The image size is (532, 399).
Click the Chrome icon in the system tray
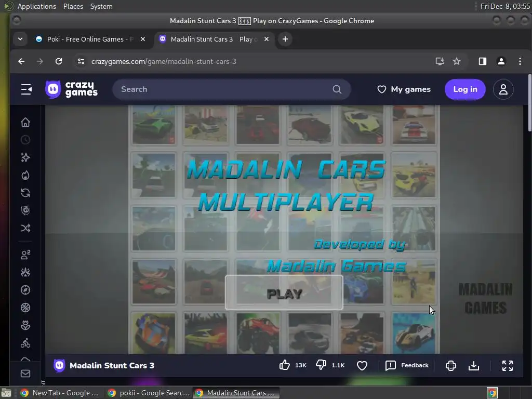click(x=492, y=393)
